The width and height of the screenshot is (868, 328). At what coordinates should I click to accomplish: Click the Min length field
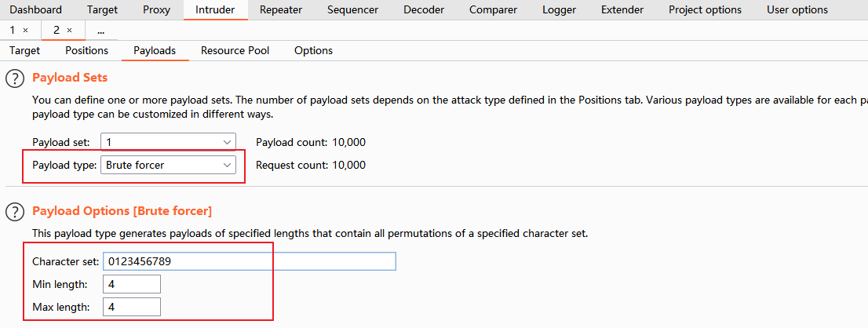131,284
